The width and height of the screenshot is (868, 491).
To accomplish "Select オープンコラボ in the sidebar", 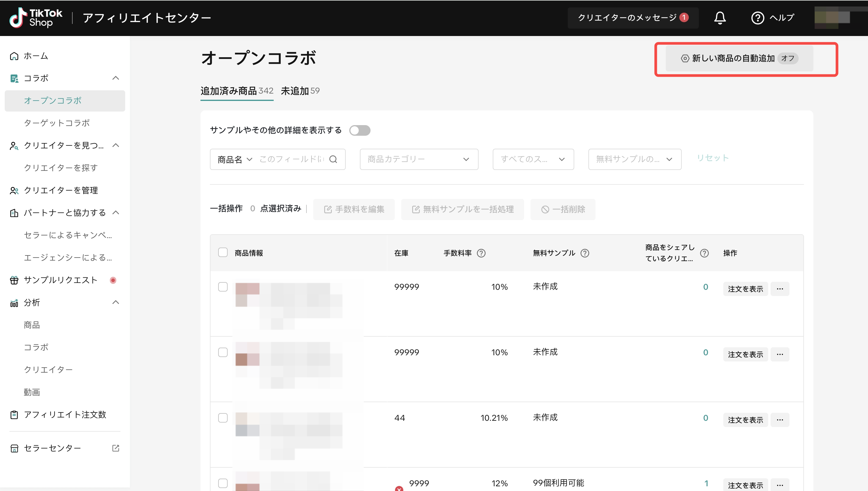I will [x=65, y=101].
